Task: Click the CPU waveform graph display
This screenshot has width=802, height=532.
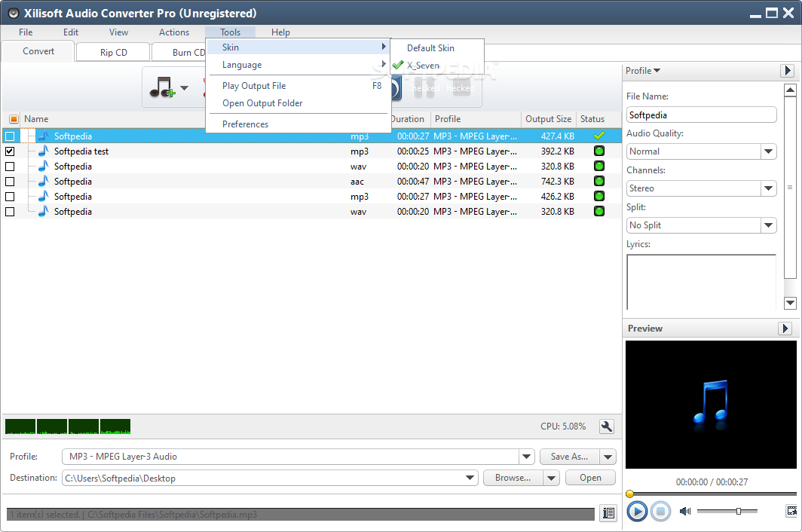Action: 68,427
